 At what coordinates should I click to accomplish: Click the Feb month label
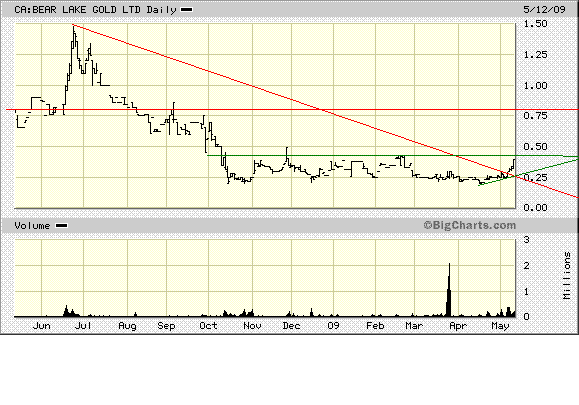(375, 326)
